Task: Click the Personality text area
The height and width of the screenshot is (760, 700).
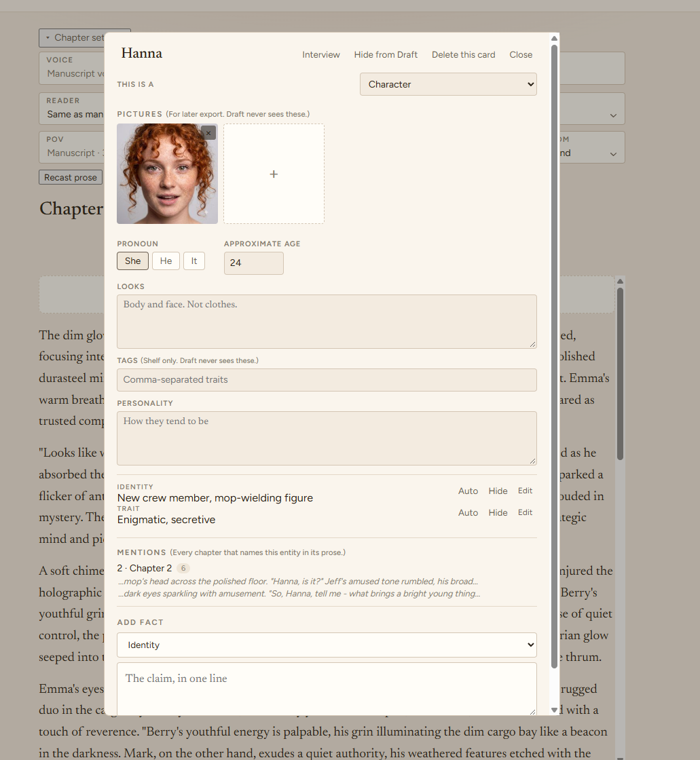Action: (x=327, y=438)
